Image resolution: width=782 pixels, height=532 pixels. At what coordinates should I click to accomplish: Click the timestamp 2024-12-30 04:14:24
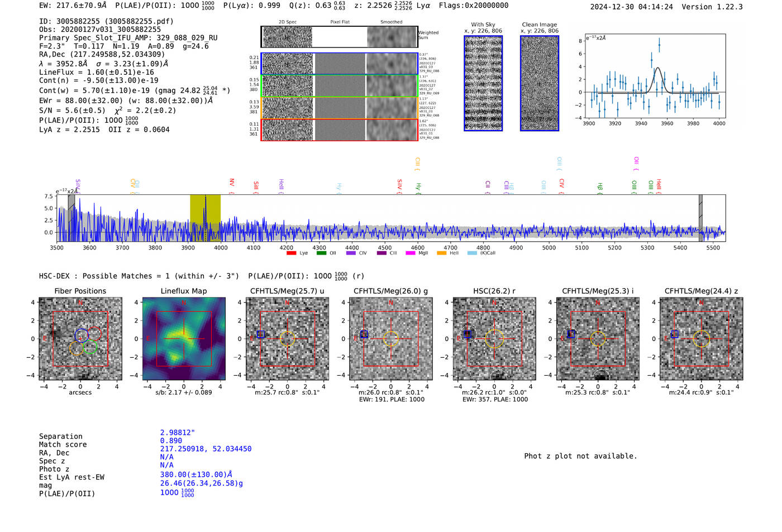point(632,7)
